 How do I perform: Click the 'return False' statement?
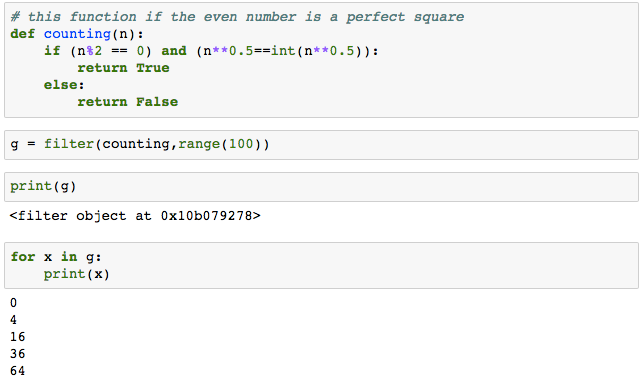click(128, 102)
